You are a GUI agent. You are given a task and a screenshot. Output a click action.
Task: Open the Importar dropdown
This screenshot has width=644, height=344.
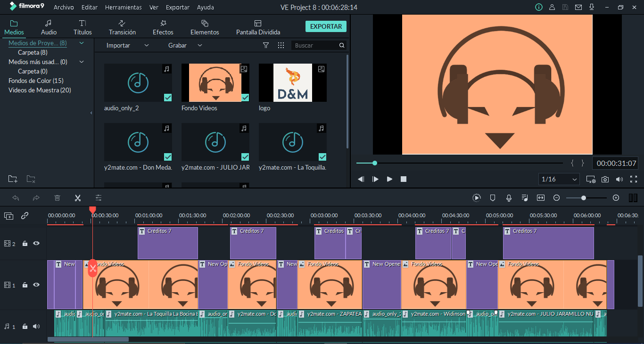[x=127, y=45]
